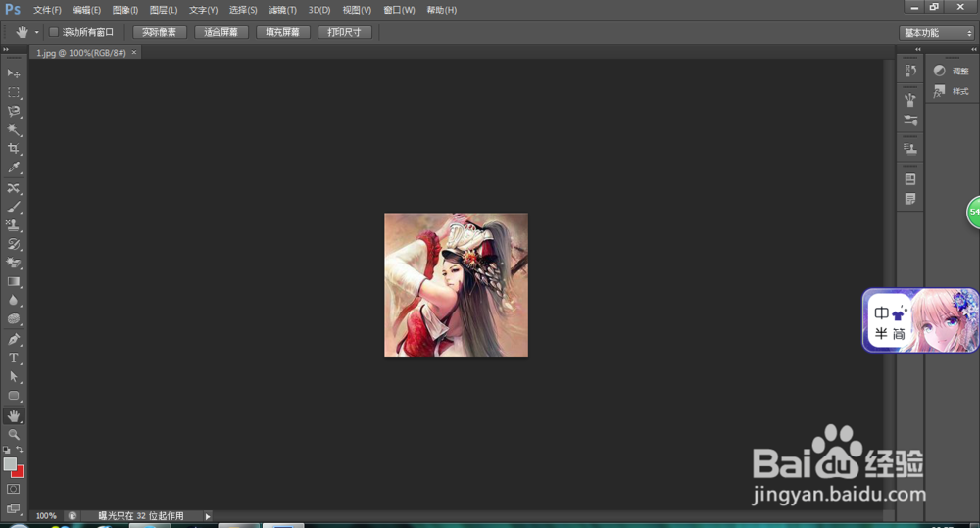
Task: Select the Rounded Rectangle shape tool
Action: tap(13, 396)
